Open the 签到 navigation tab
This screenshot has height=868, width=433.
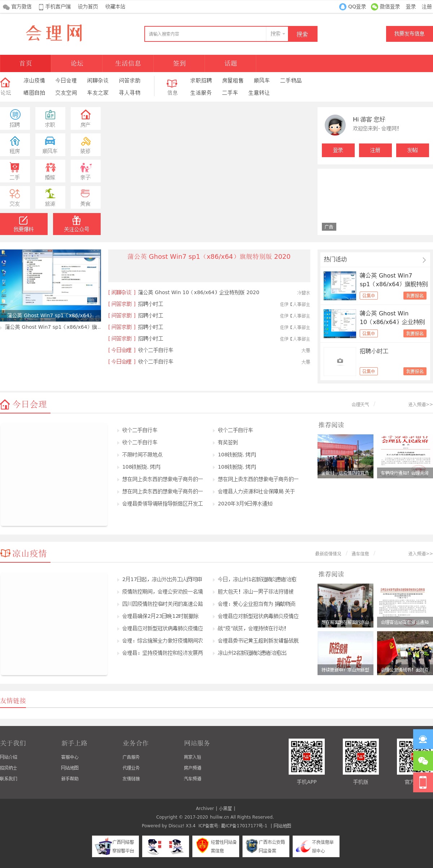coord(179,63)
